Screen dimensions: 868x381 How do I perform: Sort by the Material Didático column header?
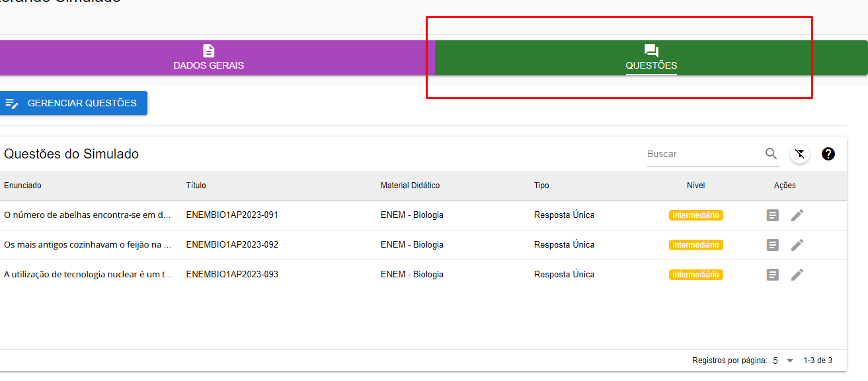point(410,186)
